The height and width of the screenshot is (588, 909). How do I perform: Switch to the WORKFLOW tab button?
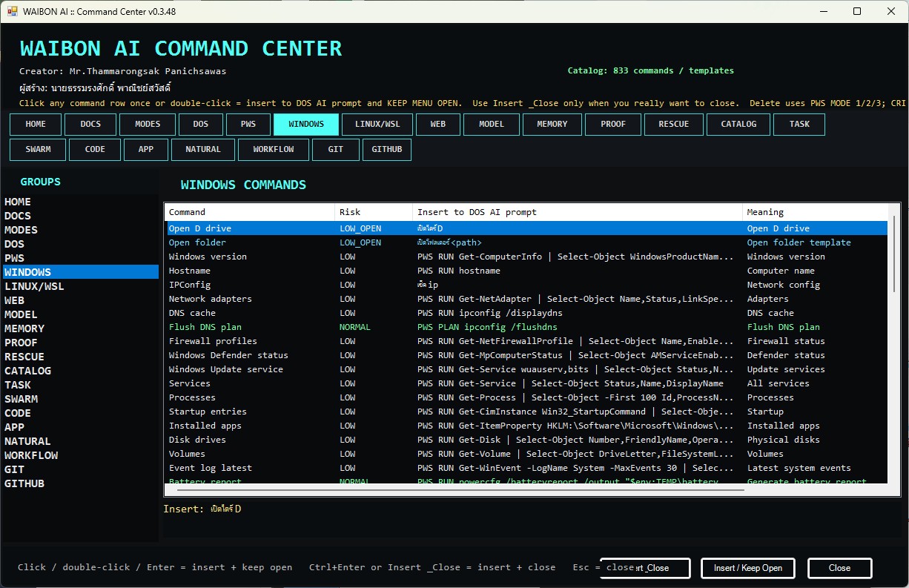pos(274,150)
